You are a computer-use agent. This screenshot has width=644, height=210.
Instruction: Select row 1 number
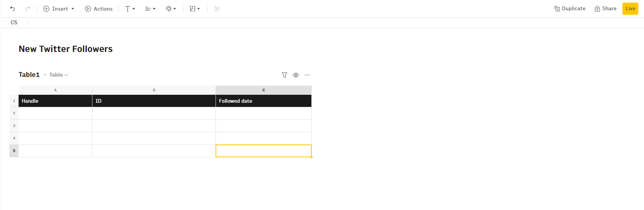pyautogui.click(x=14, y=101)
